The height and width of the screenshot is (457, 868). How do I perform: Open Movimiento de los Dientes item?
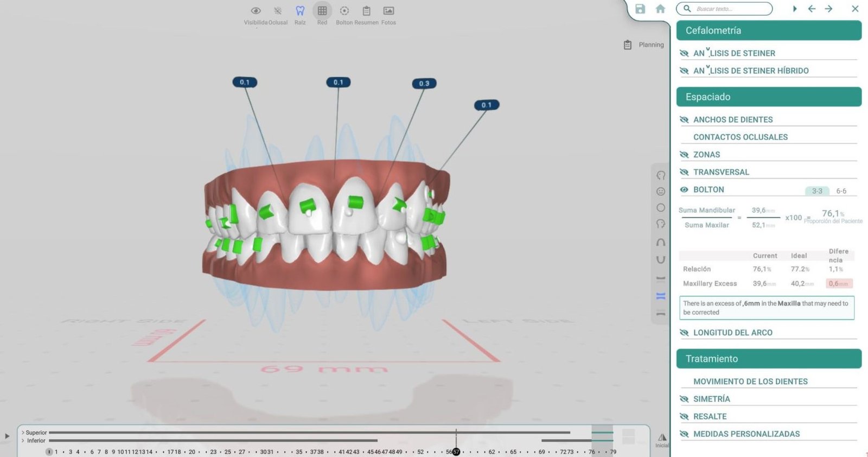pyautogui.click(x=750, y=382)
